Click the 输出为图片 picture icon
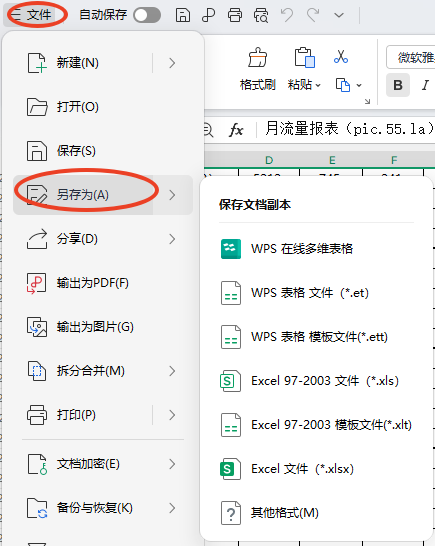 click(37, 327)
